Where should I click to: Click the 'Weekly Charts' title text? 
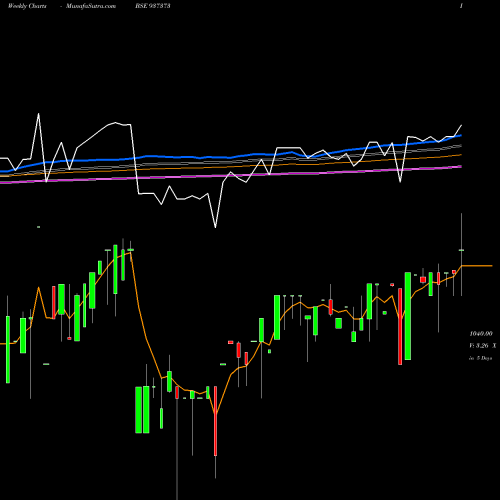pos(27,6)
